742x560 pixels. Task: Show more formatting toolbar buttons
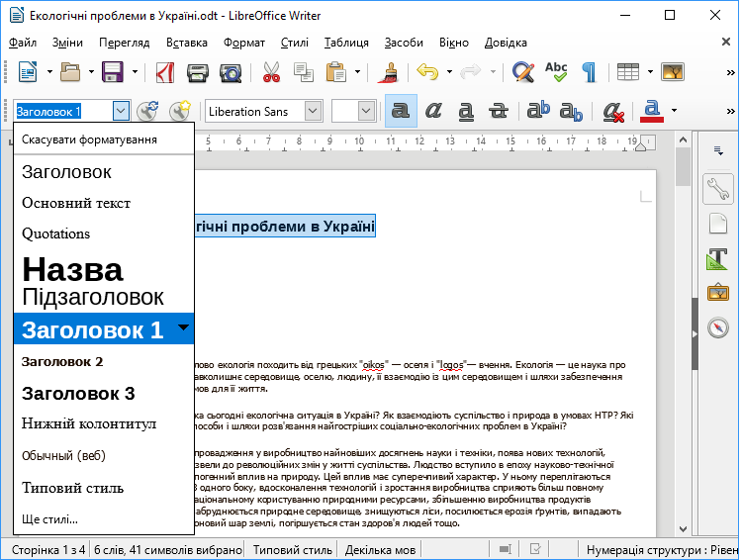(x=731, y=111)
